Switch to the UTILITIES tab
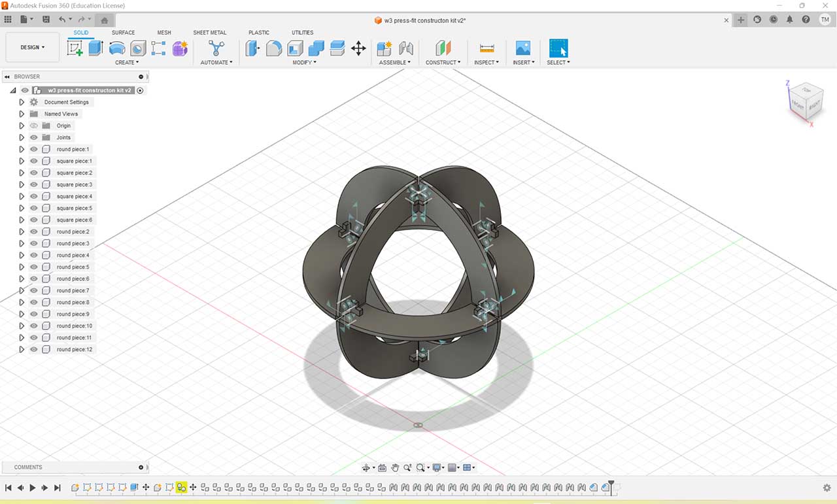Viewport: 837px width, 504px height. [303, 33]
